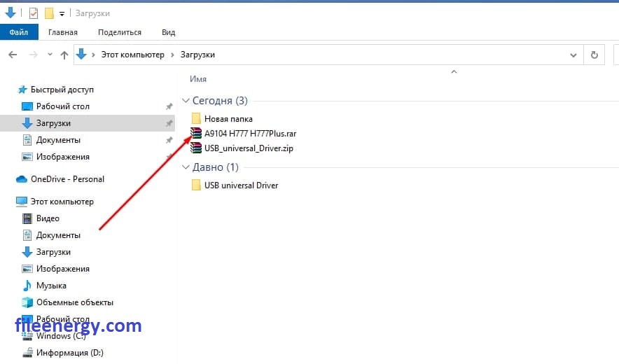Image resolution: width=619 pixels, height=364 pixels.
Task: Open the Видео folder in sidebar
Action: [x=48, y=218]
